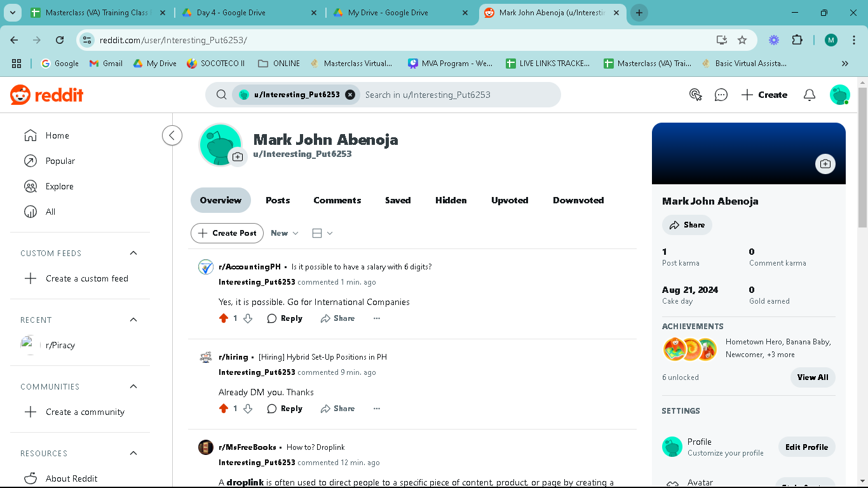Downvote the AccountingPH comment
The image size is (868, 488).
coord(248,318)
